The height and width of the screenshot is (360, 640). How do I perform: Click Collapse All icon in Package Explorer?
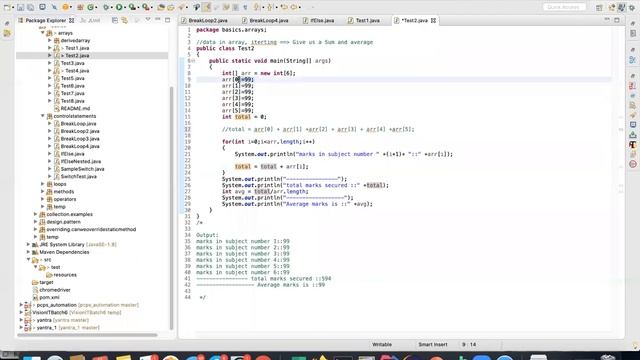point(115,20)
